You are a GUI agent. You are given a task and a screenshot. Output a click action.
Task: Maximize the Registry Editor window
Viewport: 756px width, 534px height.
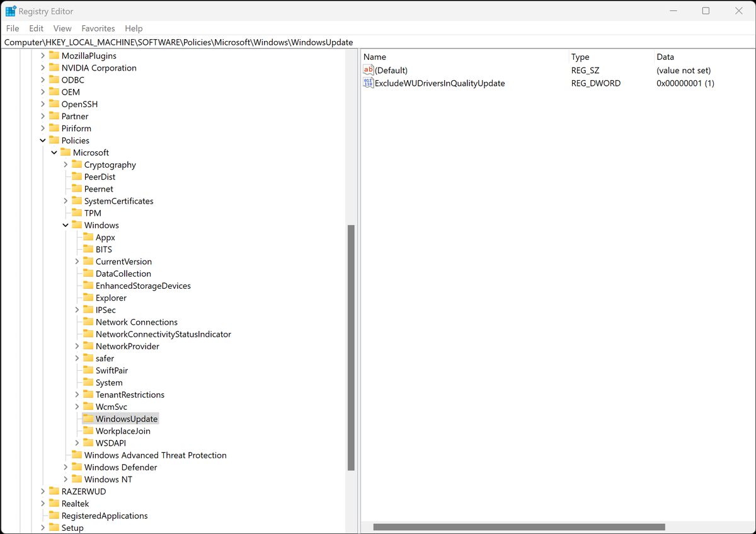coord(706,11)
